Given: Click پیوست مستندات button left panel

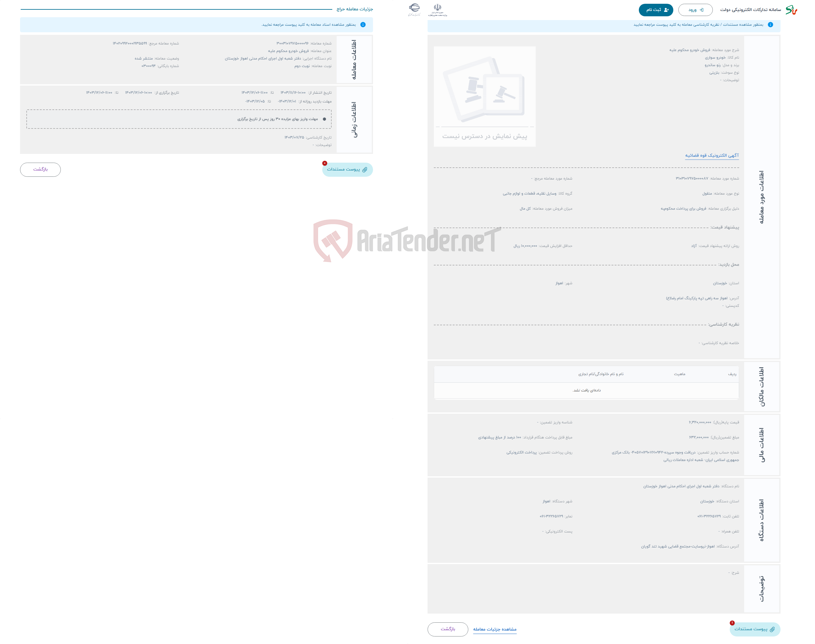Looking at the screenshot, I should [x=347, y=169].
